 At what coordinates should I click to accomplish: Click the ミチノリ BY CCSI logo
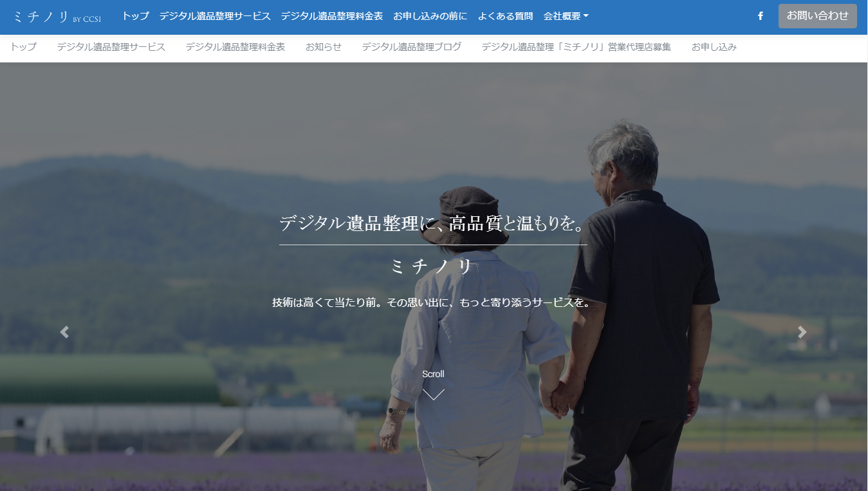[x=57, y=17]
